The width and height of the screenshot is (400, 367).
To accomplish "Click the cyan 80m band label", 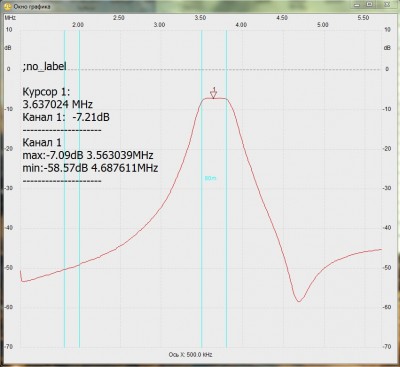I will point(210,178).
